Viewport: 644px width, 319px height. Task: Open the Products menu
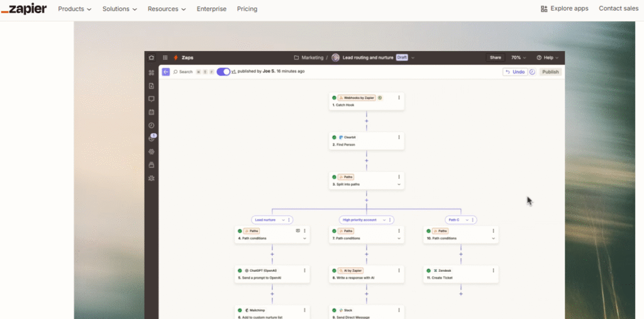click(x=75, y=9)
